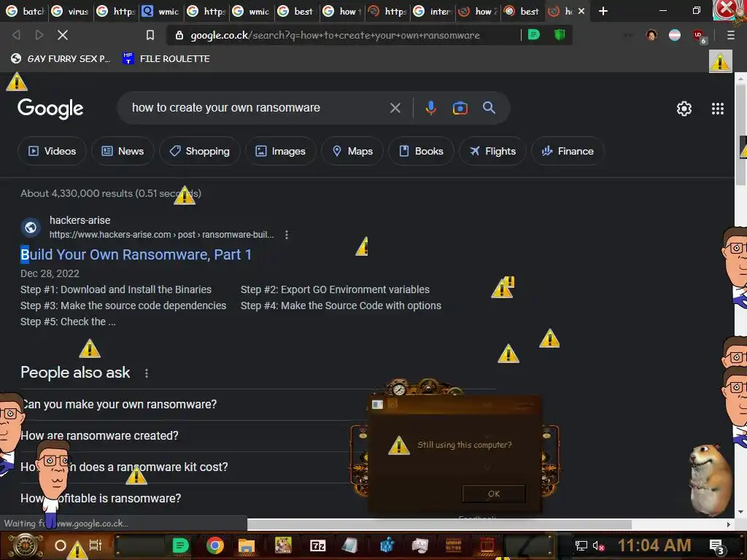Viewport: 747px width, 560px height.
Task: Stop page loading with the X button
Action: (x=63, y=35)
